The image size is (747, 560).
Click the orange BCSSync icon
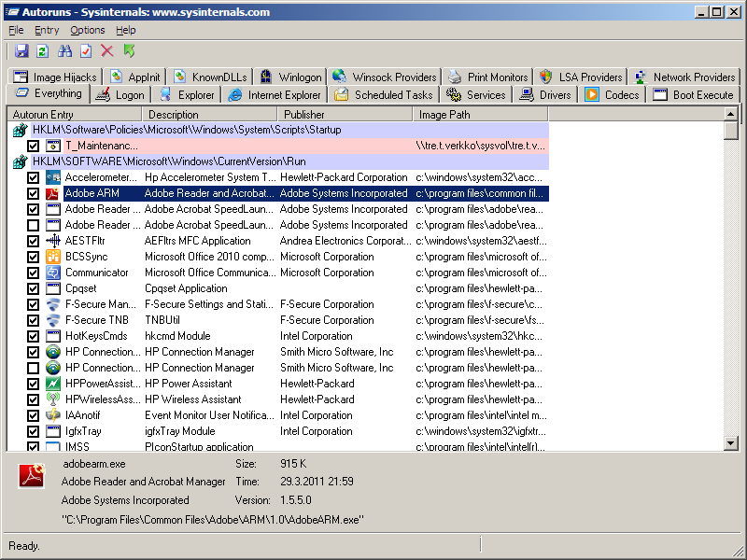tap(52, 257)
